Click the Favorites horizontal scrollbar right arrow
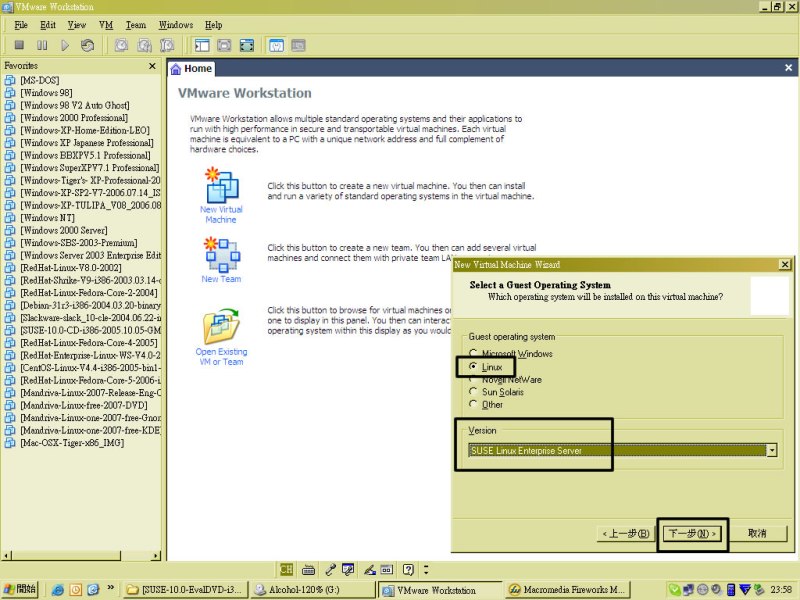800x600 pixels. 156,556
